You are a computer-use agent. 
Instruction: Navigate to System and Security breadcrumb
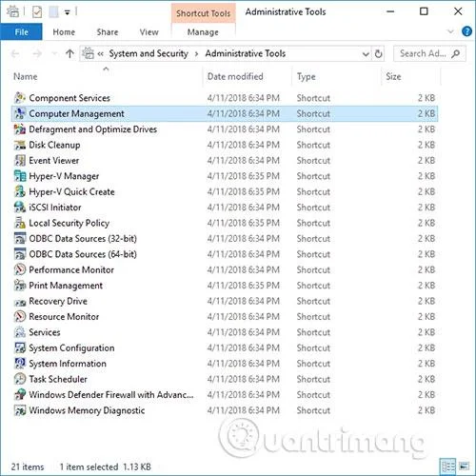(x=149, y=53)
